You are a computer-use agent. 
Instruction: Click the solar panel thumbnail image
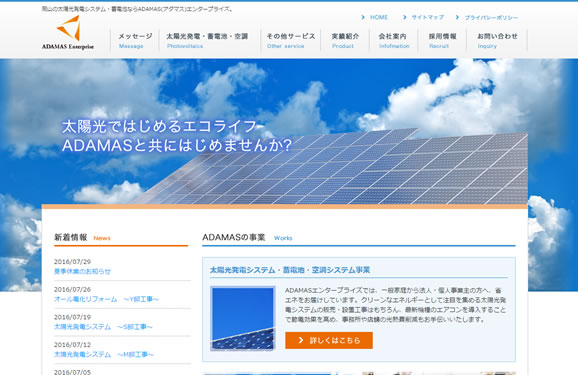(x=243, y=318)
